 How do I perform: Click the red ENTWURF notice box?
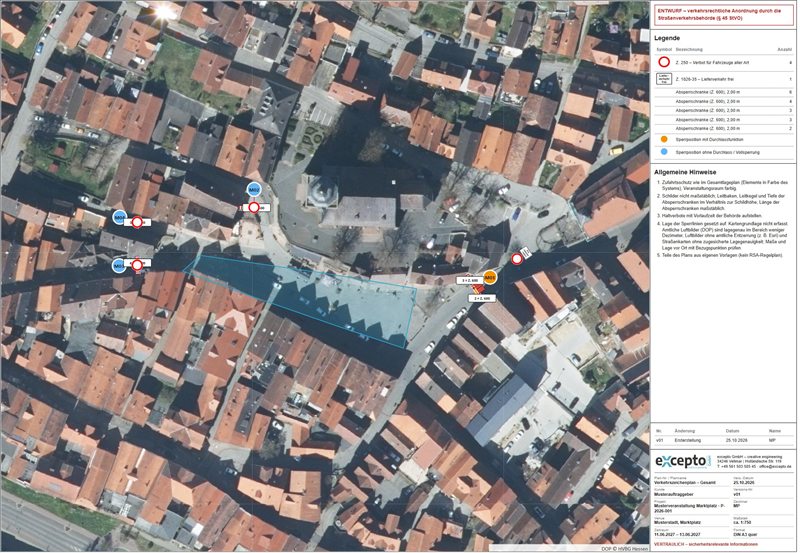pos(723,15)
